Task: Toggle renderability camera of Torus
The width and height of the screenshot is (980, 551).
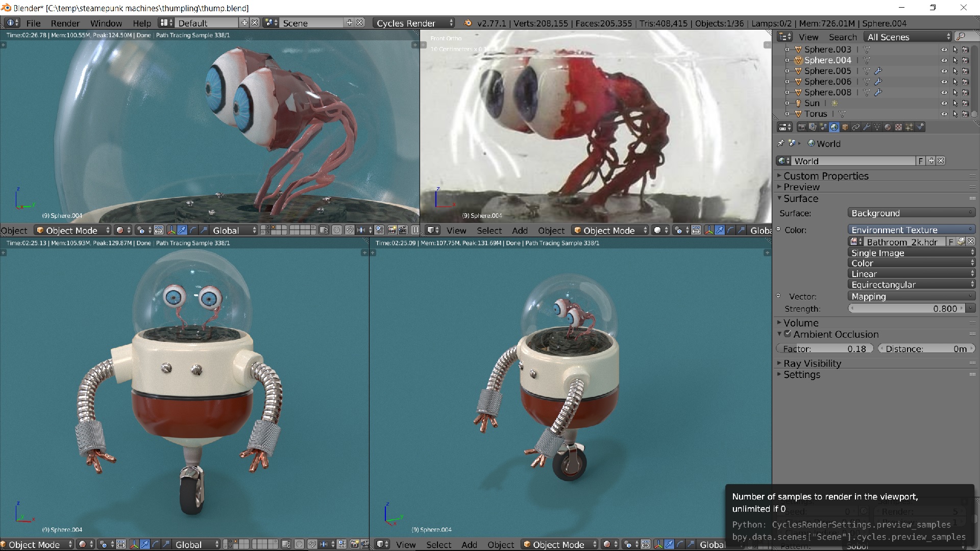Action: point(965,114)
